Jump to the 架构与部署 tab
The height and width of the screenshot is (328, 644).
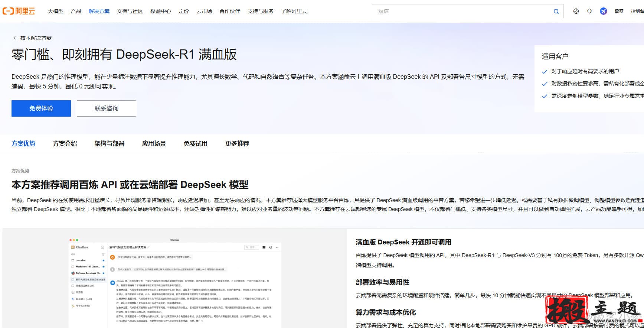point(109,143)
